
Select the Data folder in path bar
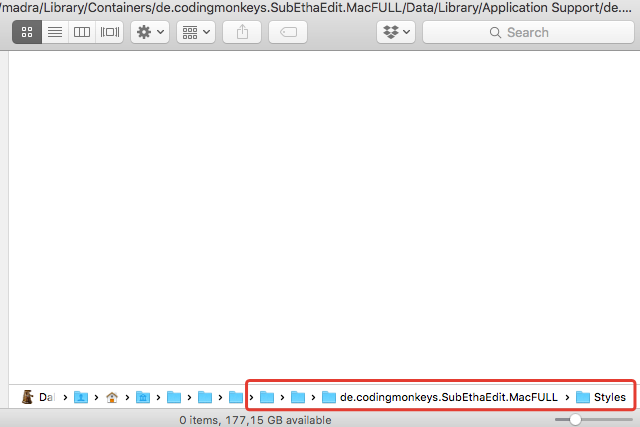pyautogui.click(x=236, y=397)
